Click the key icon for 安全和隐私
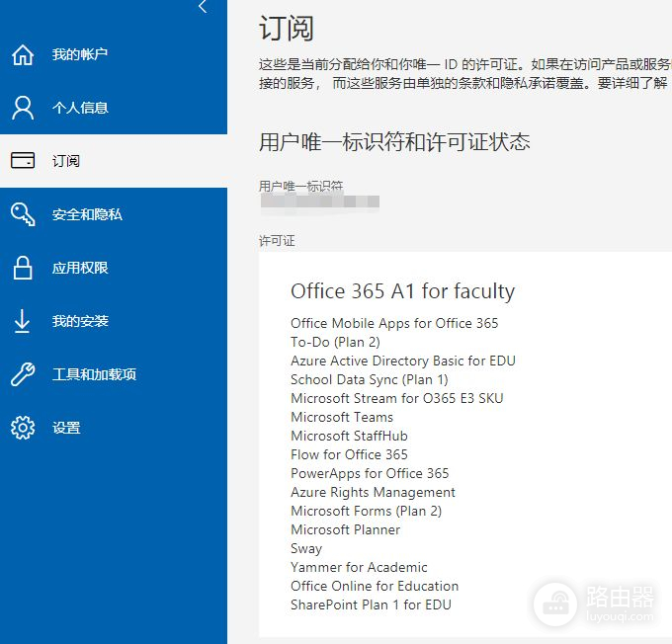The height and width of the screenshot is (644, 672). tap(23, 213)
